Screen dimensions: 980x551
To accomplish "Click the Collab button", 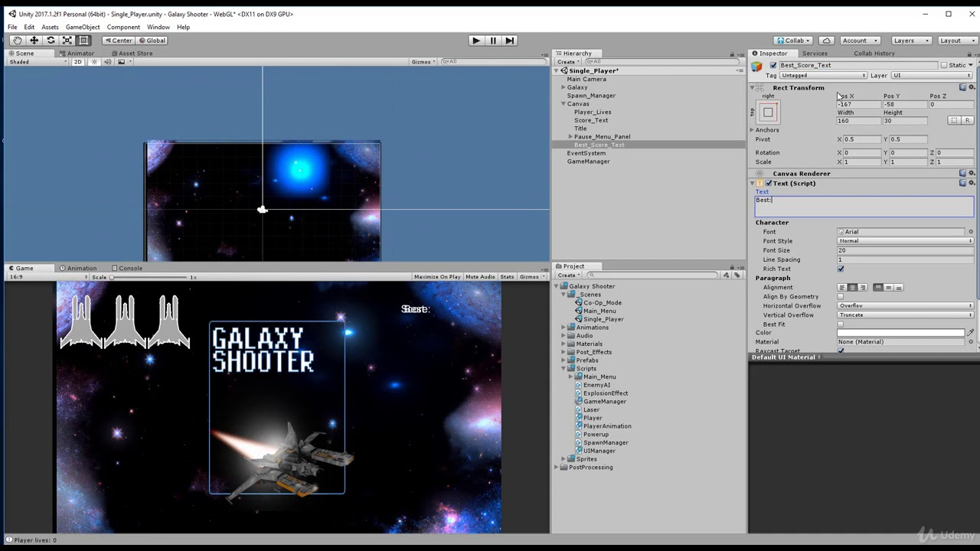I will (793, 41).
